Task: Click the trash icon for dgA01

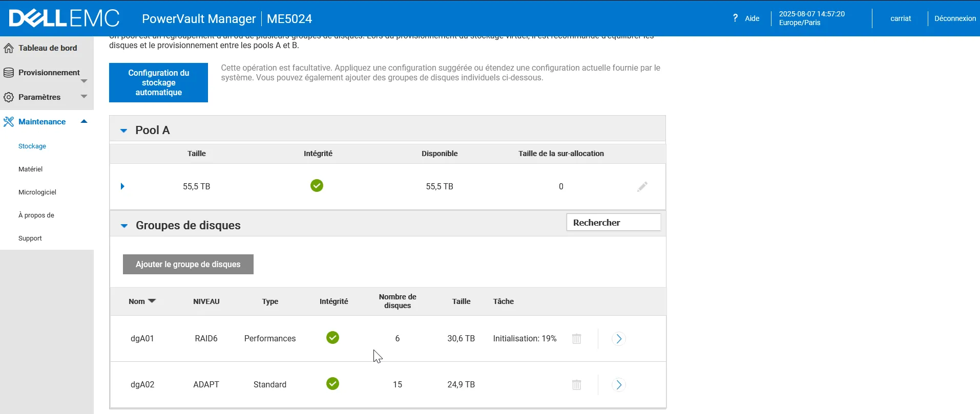Action: (x=576, y=339)
